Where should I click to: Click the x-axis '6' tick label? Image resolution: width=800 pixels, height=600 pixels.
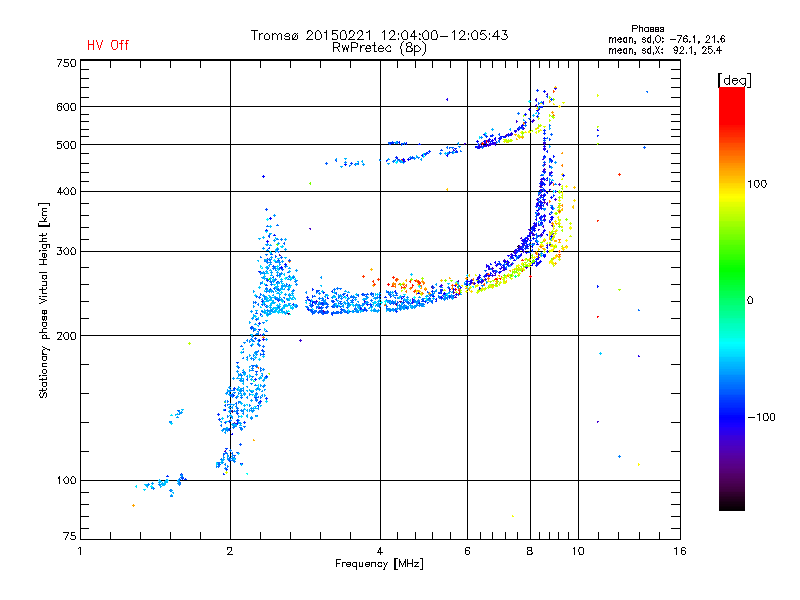tap(467, 551)
